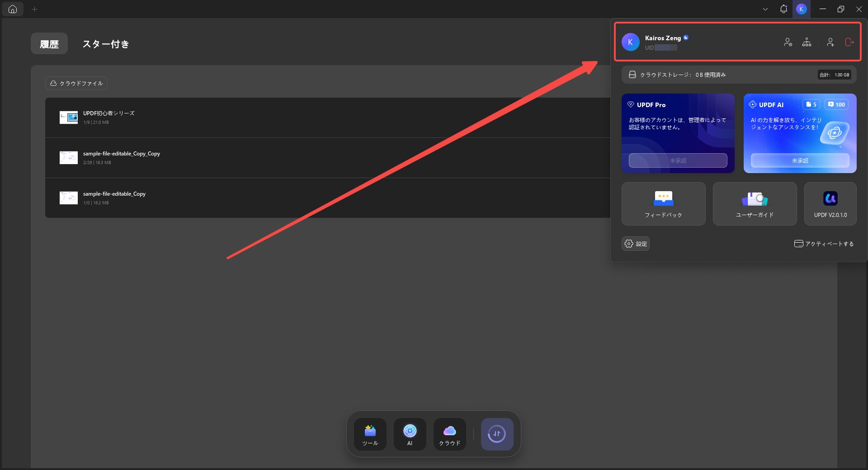Click the UPDF V2.0.1.0 version tile

[830, 204]
